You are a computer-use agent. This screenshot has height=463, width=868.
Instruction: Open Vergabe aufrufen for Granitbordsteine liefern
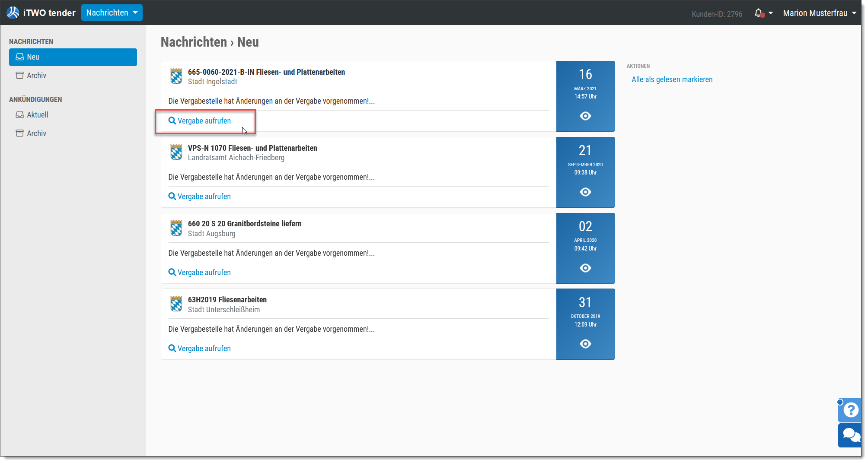coord(200,273)
